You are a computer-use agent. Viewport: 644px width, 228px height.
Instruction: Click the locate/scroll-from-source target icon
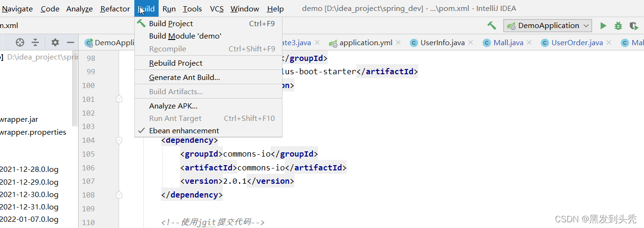(x=20, y=42)
